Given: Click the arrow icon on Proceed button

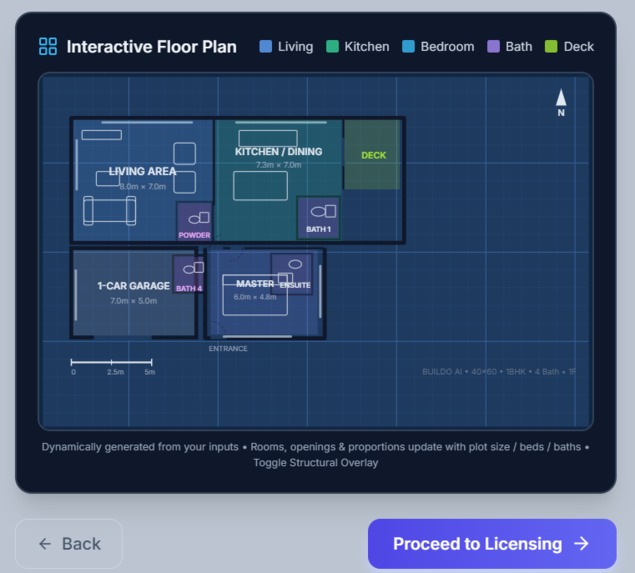Looking at the screenshot, I should click(582, 543).
